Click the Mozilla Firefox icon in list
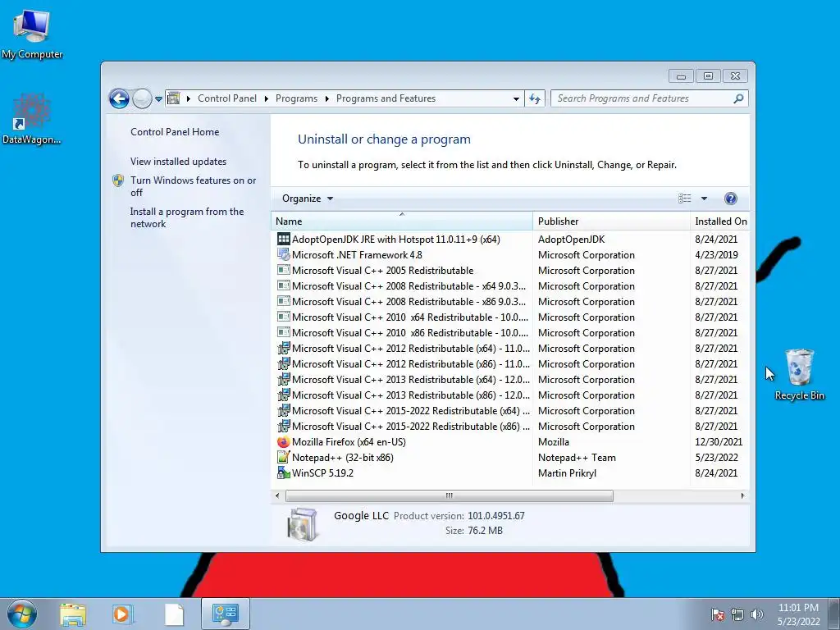The height and width of the screenshot is (630, 840). point(283,441)
